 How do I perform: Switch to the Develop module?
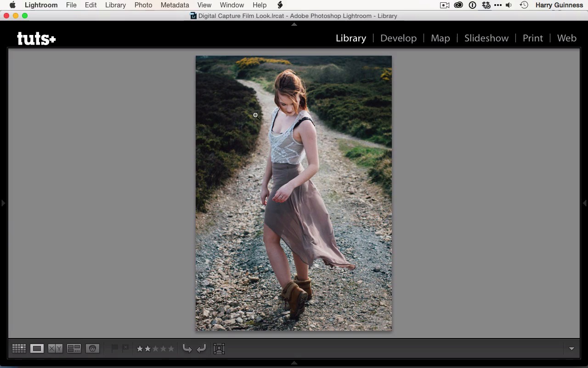click(398, 38)
